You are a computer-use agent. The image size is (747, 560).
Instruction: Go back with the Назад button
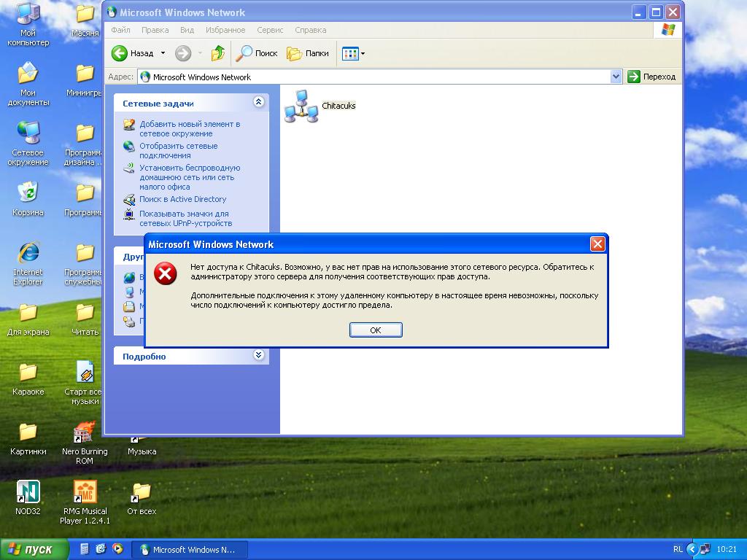point(133,53)
